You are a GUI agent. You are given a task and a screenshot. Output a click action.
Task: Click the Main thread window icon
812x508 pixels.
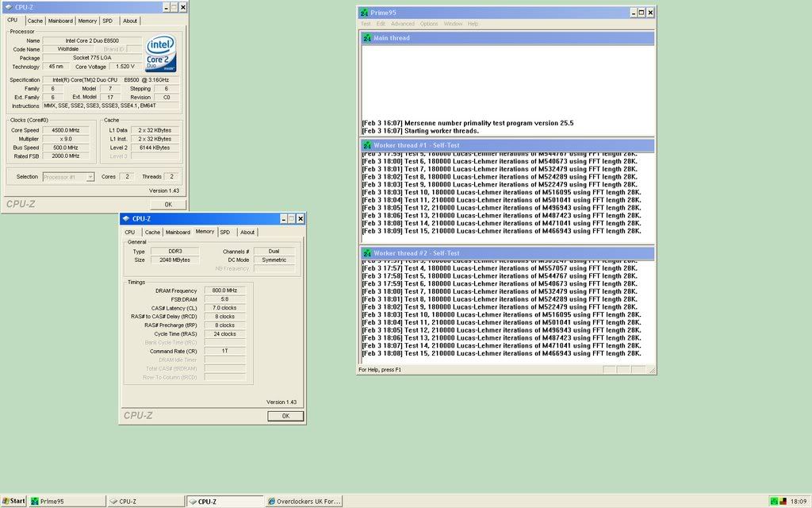(x=367, y=38)
